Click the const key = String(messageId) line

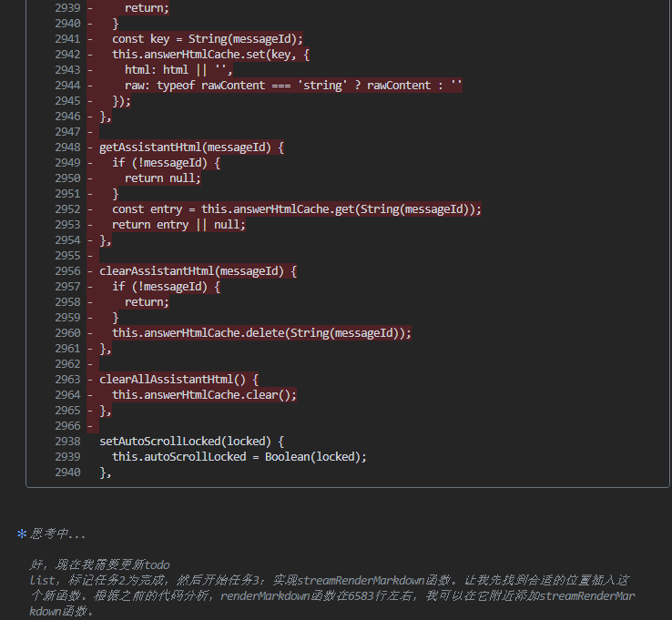[208, 38]
